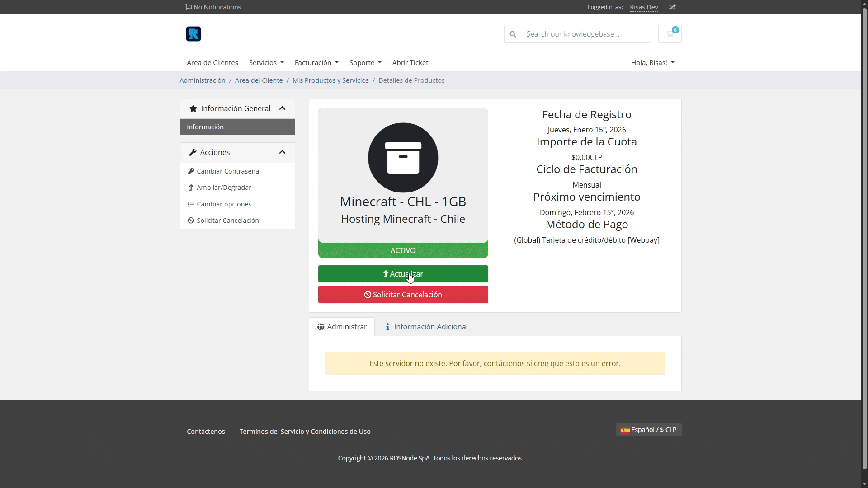Image resolution: width=868 pixels, height=488 pixels.
Task: Click the knowledgebase search magnifier icon
Action: tap(513, 34)
